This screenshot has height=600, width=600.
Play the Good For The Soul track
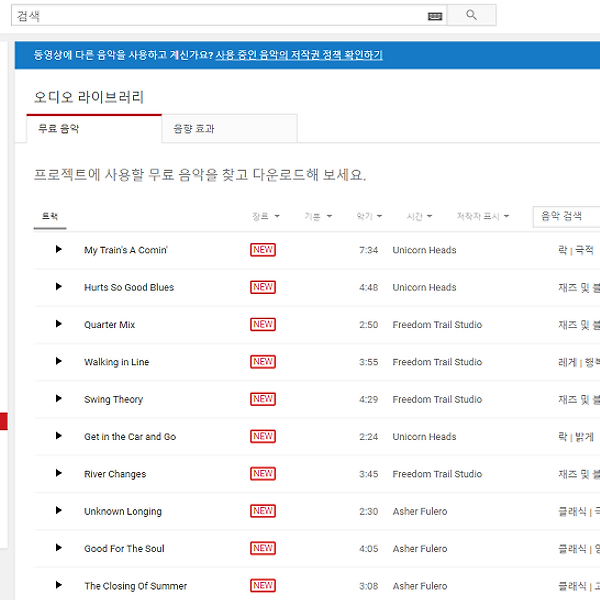pyautogui.click(x=59, y=548)
